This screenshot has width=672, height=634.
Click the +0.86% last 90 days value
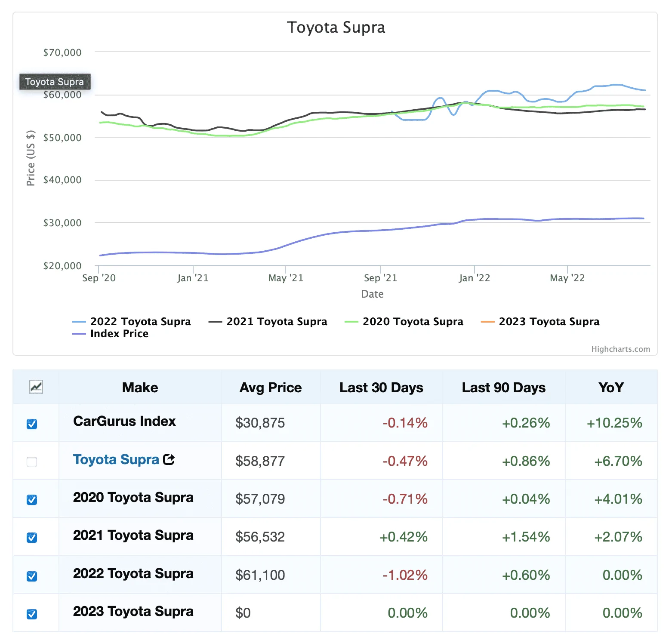click(x=526, y=461)
